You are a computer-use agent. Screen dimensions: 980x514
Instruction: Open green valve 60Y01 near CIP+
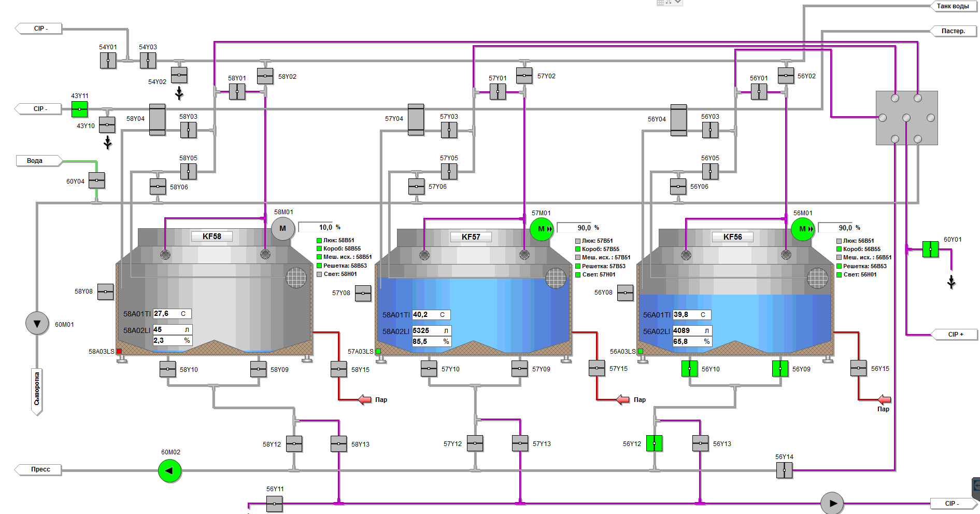(x=931, y=250)
